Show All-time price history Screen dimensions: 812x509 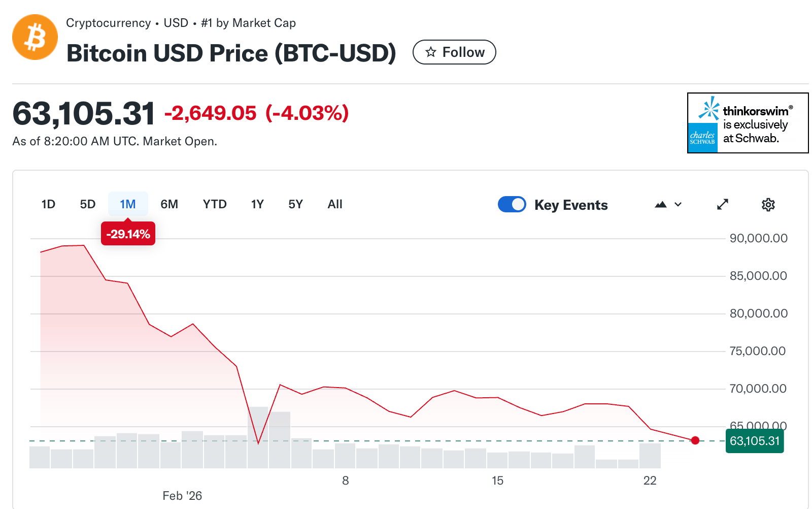click(x=335, y=204)
